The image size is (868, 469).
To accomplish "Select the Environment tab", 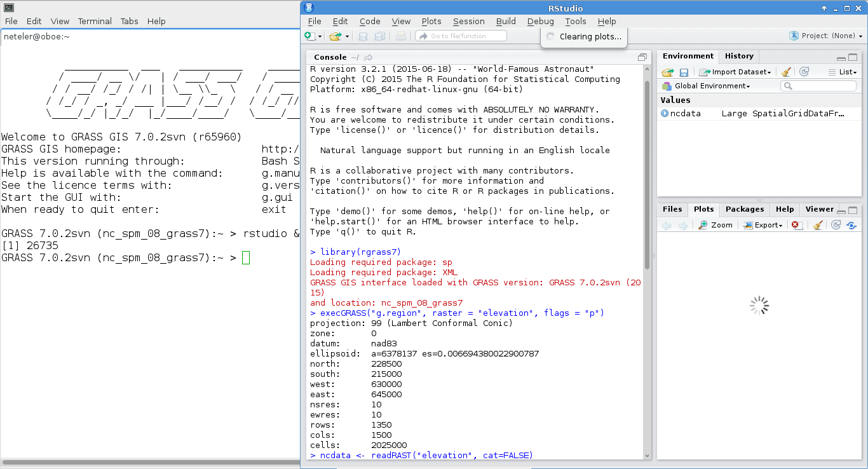I will [x=688, y=56].
